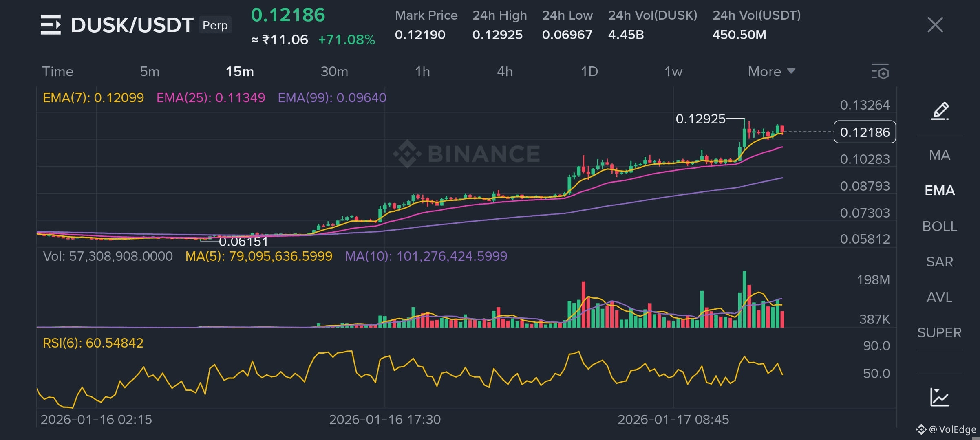The width and height of the screenshot is (980, 440).
Task: Select the 1D interval
Action: [589, 72]
